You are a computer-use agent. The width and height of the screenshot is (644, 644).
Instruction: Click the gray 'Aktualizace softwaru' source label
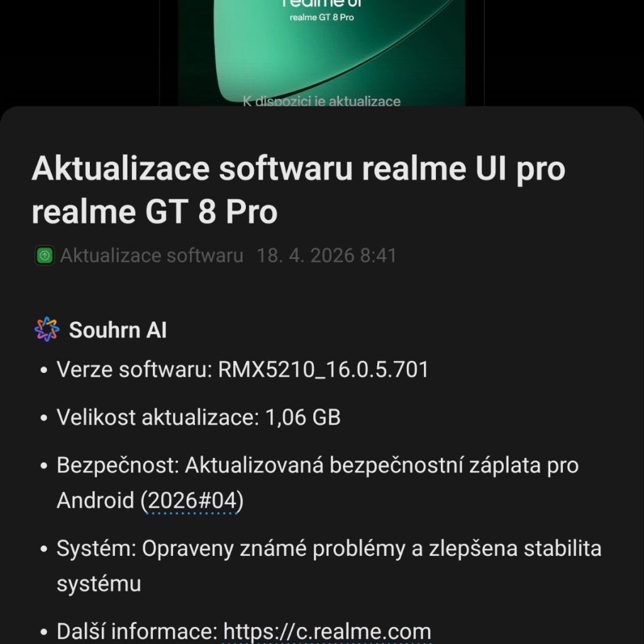click(152, 255)
